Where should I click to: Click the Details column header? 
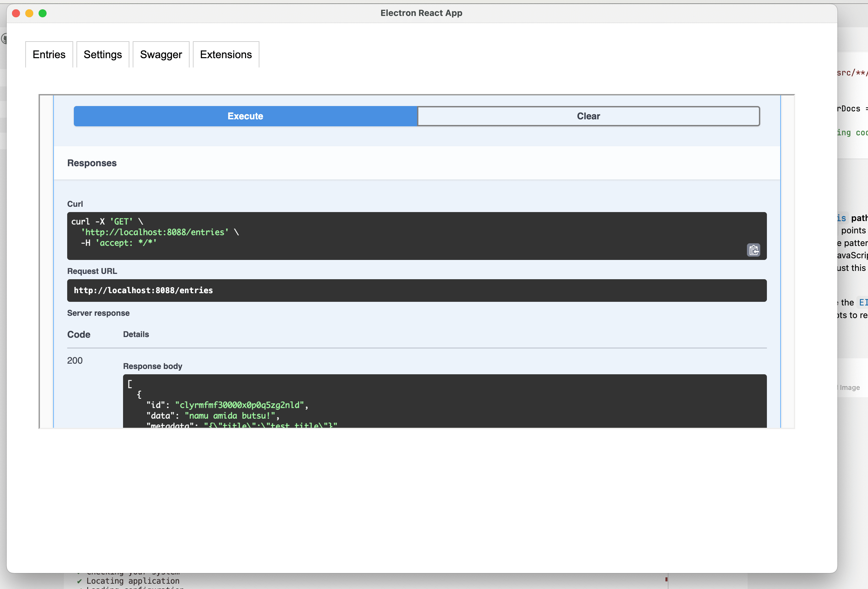[x=136, y=334]
